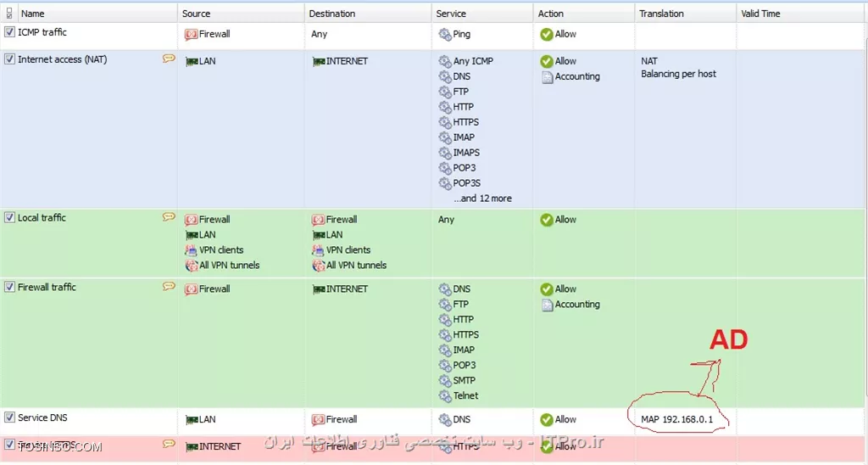This screenshot has width=868, height=465.
Task: Click the green Allow icon in Service DNS row
Action: (x=547, y=420)
